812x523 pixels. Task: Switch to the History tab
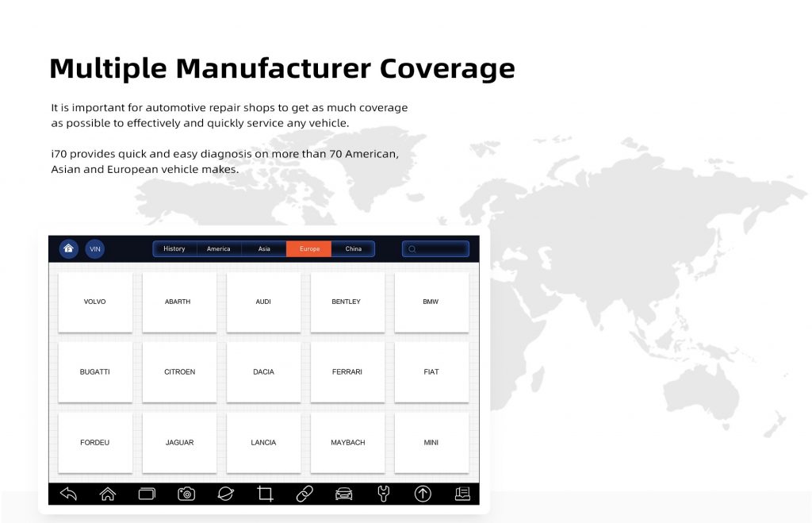coord(174,248)
